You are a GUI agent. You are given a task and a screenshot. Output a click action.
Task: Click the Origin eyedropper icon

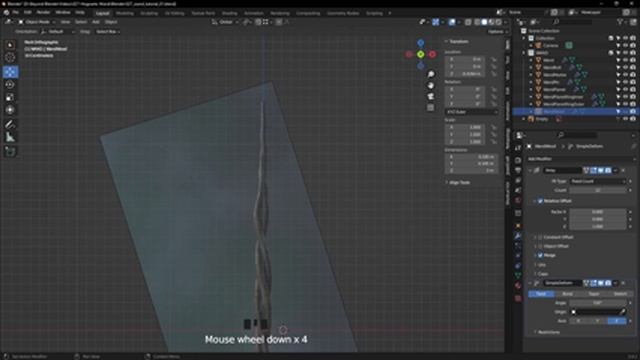pyautogui.click(x=623, y=312)
